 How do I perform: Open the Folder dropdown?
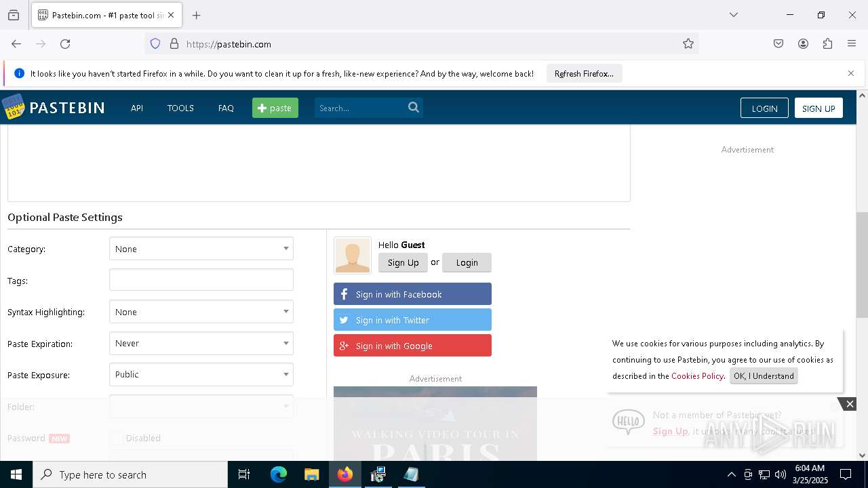click(x=201, y=407)
